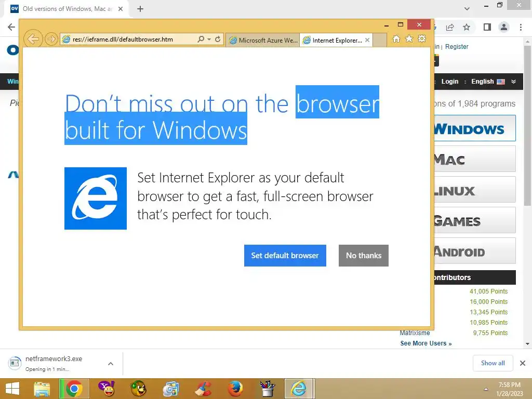Open a new Chrome tab with plus
The height and width of the screenshot is (399, 532).
click(140, 9)
